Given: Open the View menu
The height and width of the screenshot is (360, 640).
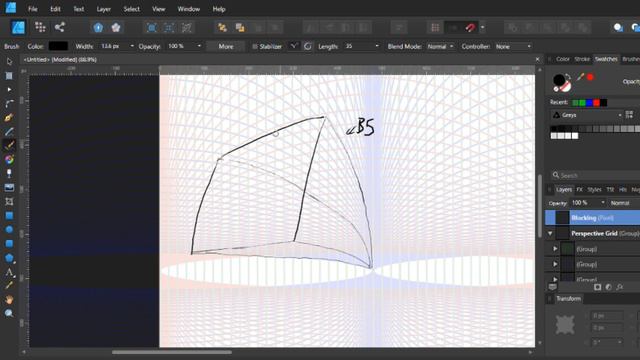Looking at the screenshot, I should (x=158, y=9).
